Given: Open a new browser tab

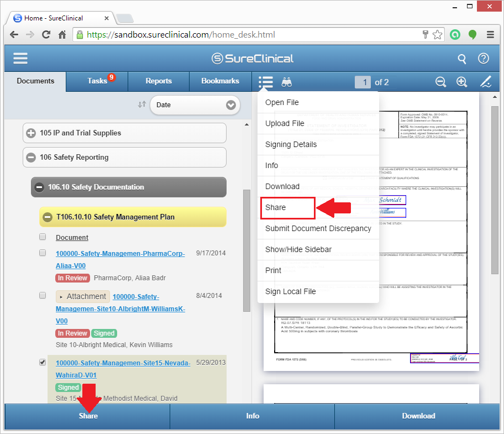Looking at the screenshot, I should [125, 19].
